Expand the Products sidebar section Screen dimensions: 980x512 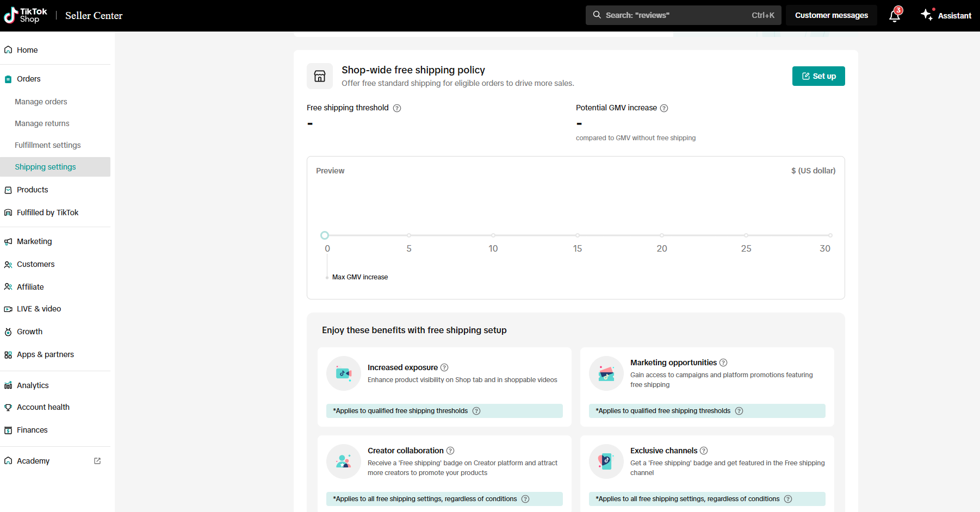[33, 190]
